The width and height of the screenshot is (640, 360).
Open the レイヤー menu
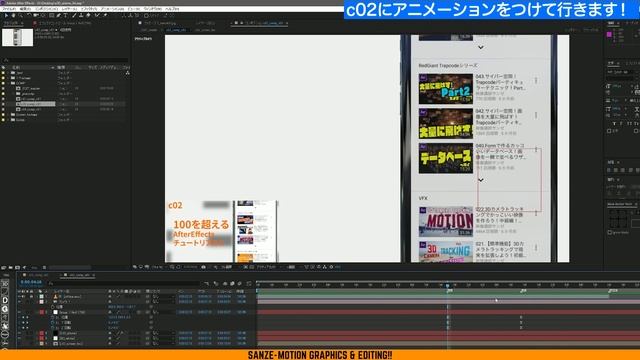pyautogui.click(x=69, y=9)
